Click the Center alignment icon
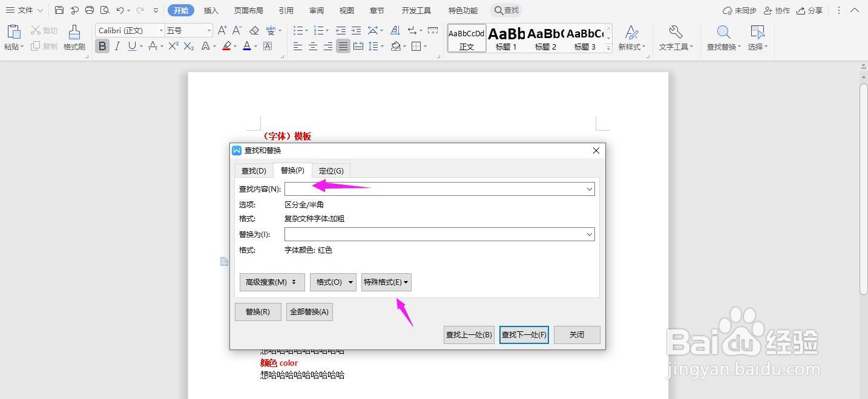 tap(313, 46)
